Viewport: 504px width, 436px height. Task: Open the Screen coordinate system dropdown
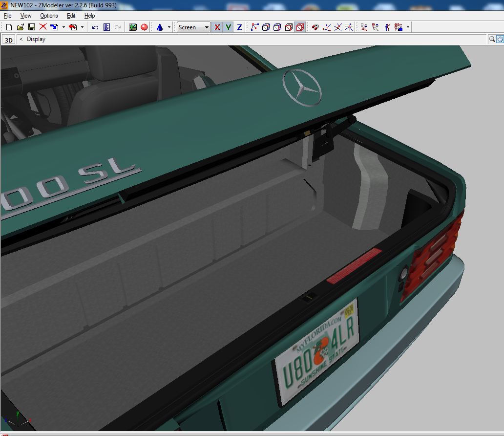coord(193,27)
